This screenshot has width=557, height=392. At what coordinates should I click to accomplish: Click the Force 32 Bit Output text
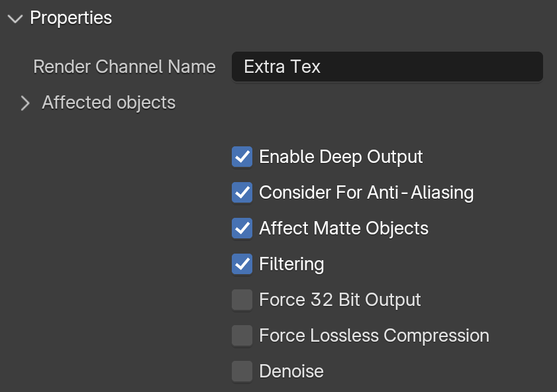pyautogui.click(x=340, y=300)
